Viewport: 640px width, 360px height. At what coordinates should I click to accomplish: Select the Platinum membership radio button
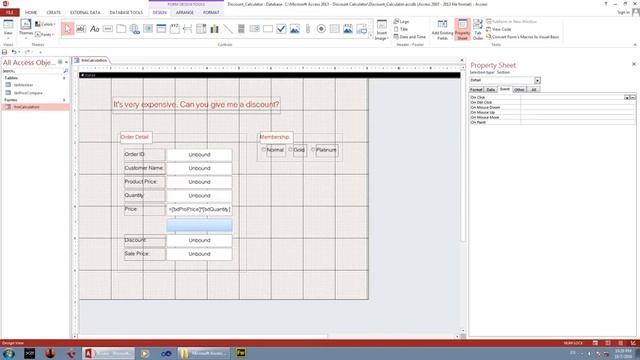pos(313,150)
